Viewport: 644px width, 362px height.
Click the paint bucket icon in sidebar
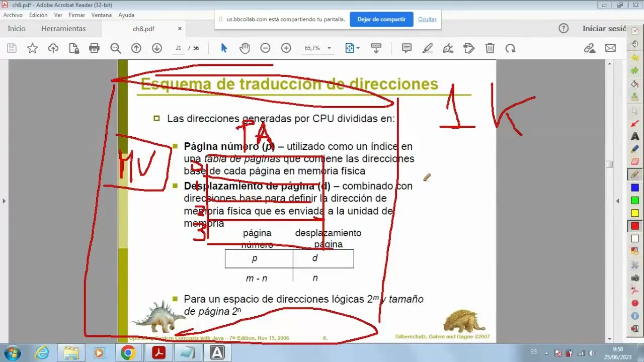tap(635, 84)
